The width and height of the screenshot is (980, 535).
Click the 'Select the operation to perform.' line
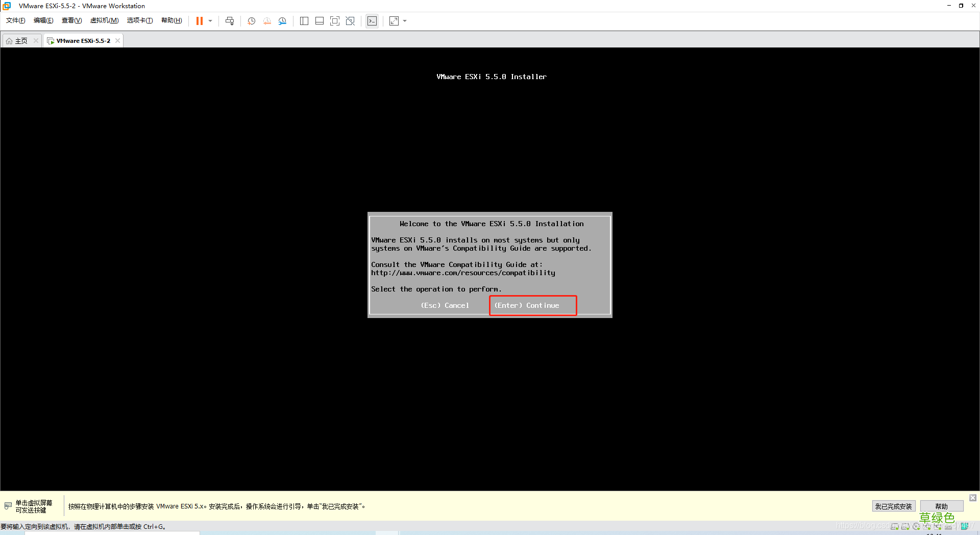tap(436, 289)
